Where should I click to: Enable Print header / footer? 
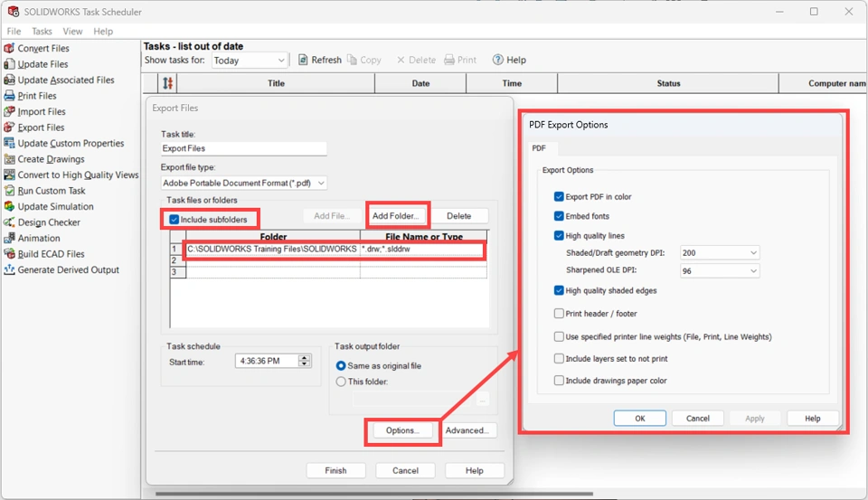click(x=559, y=314)
